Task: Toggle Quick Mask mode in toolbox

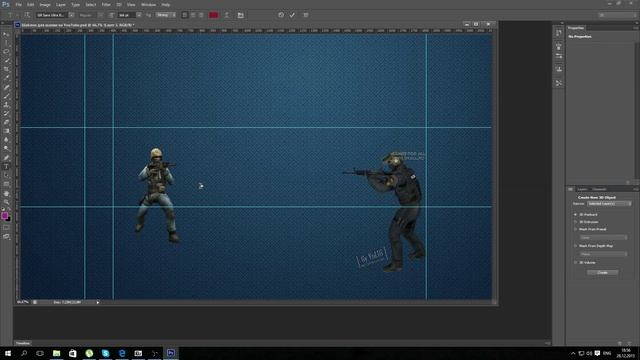Action: point(6,227)
